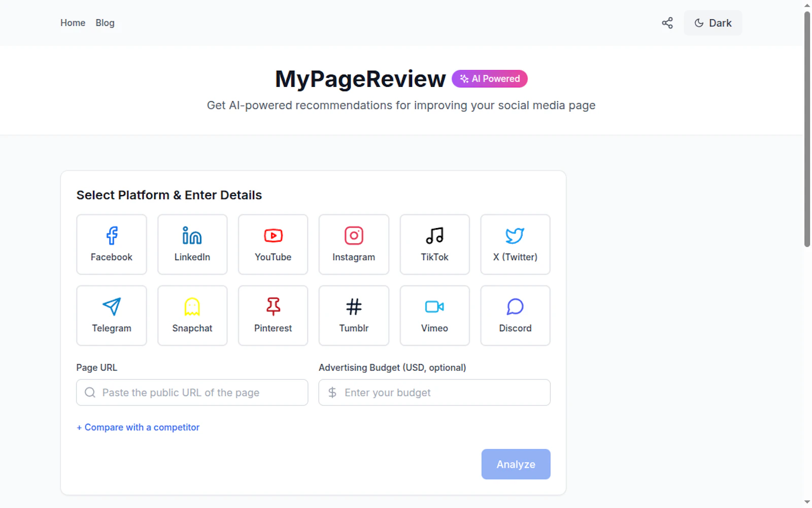Select the Snapchat ghost icon
812x508 pixels.
[192, 307]
